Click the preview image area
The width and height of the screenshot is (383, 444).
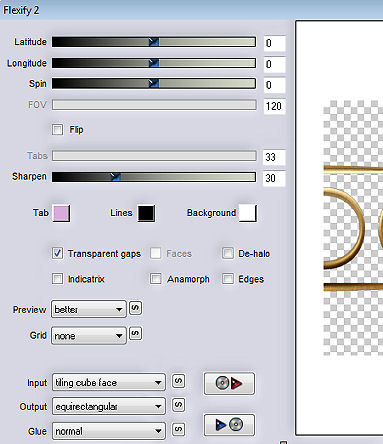pos(340,228)
